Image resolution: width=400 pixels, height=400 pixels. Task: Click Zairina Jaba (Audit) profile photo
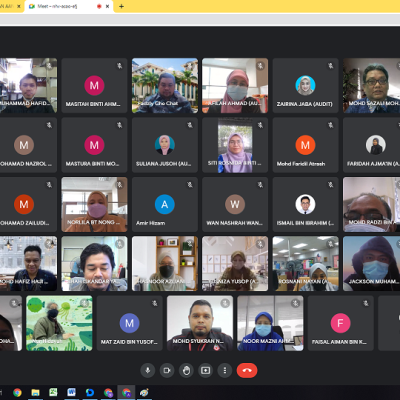(305, 86)
